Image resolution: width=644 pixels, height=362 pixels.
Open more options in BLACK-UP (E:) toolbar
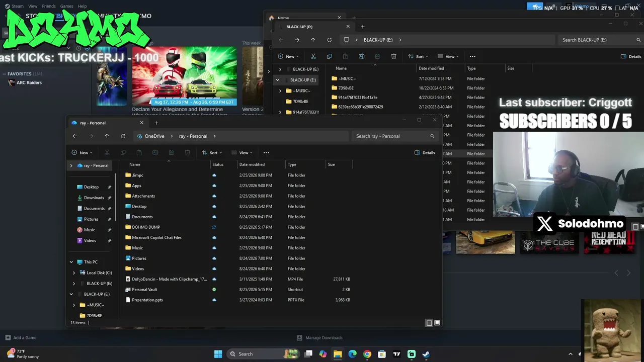(472, 56)
